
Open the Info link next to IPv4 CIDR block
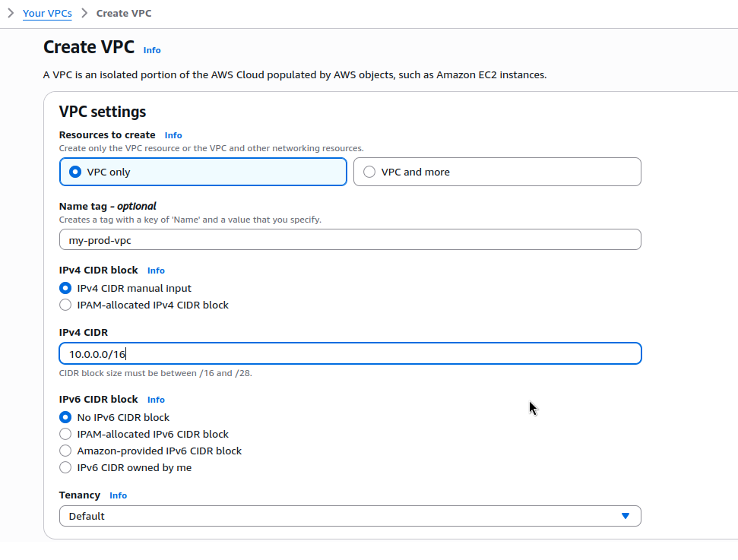pyautogui.click(x=156, y=271)
